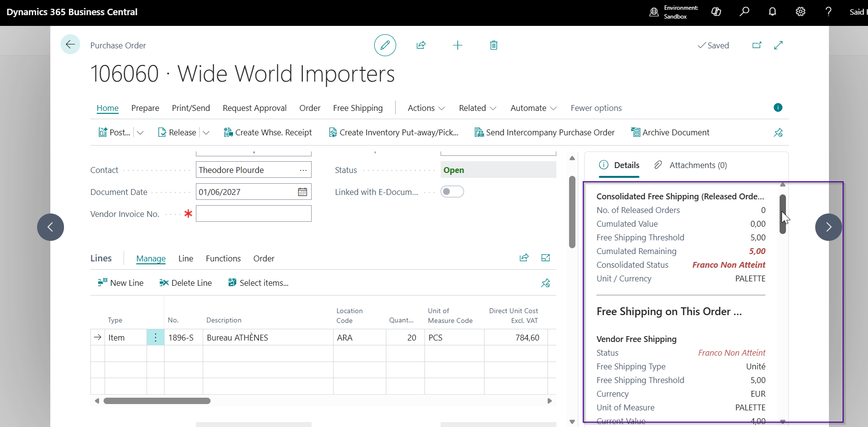Open the Copilot icon in top bar
868x427 pixels.
(716, 12)
